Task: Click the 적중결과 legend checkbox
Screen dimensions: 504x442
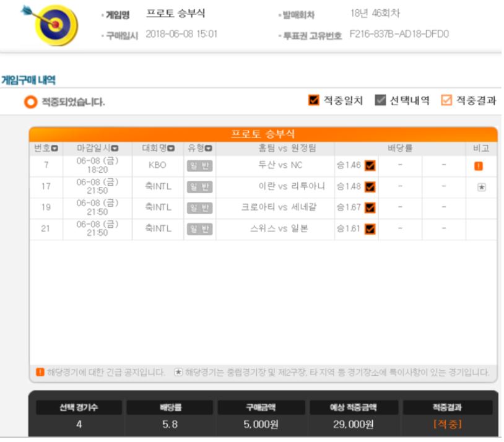Action: click(446, 100)
